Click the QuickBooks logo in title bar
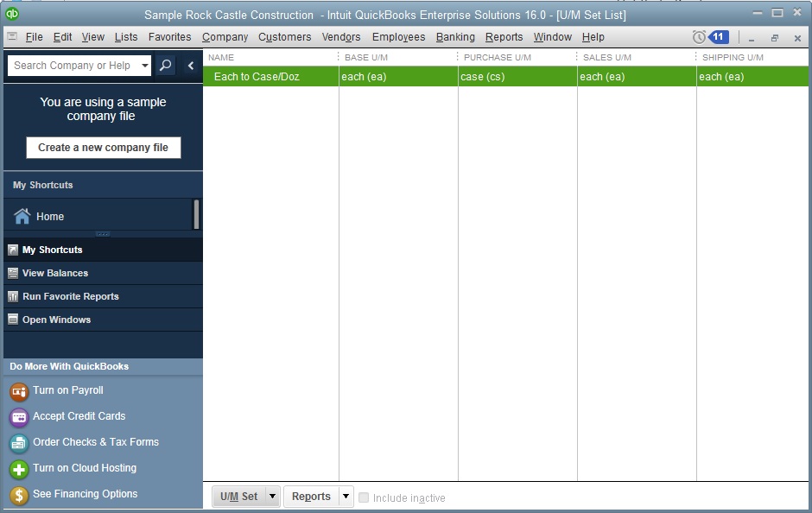Image resolution: width=812 pixels, height=513 pixels. [12, 14]
